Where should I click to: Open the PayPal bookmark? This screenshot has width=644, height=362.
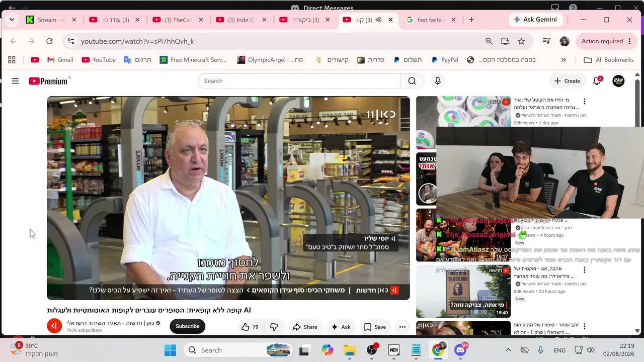tap(445, 60)
